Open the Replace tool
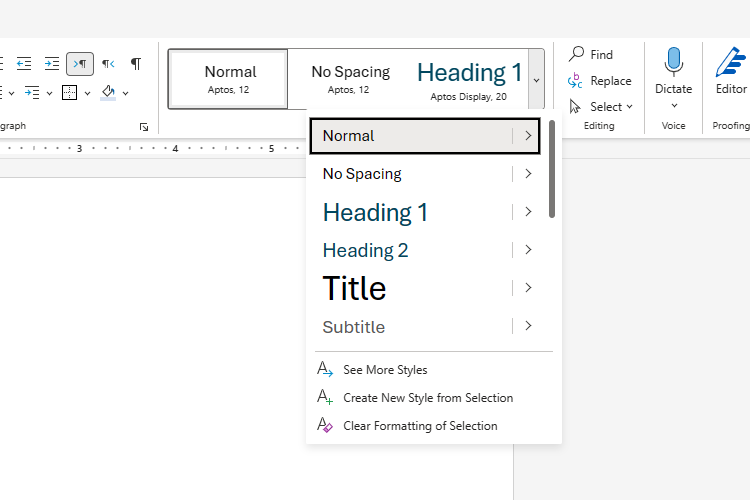This screenshot has width=750, height=500. point(600,81)
